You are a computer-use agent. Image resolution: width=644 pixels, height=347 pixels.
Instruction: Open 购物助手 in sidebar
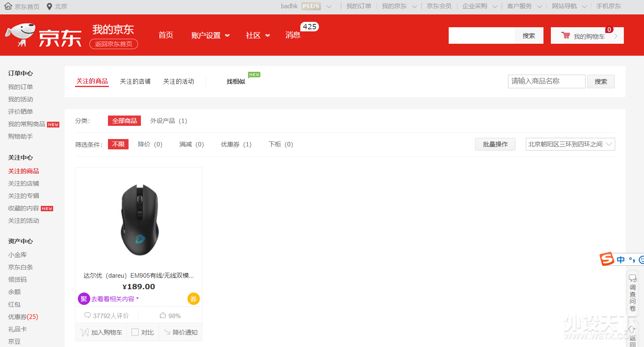[x=21, y=136]
